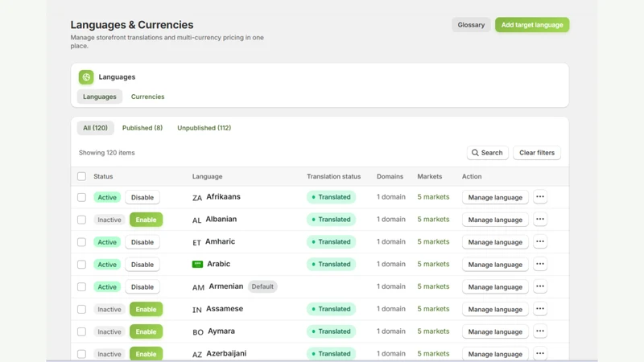Open the three-dot menu for Assamese
The height and width of the screenshot is (362, 644).
539,309
